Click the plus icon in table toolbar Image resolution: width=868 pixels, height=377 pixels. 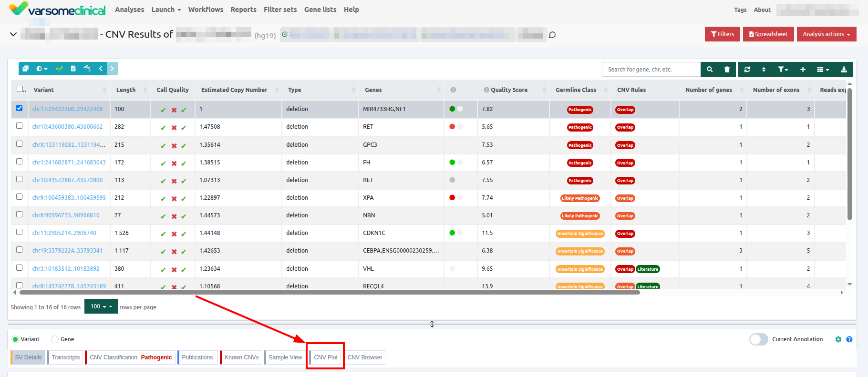[x=803, y=70]
